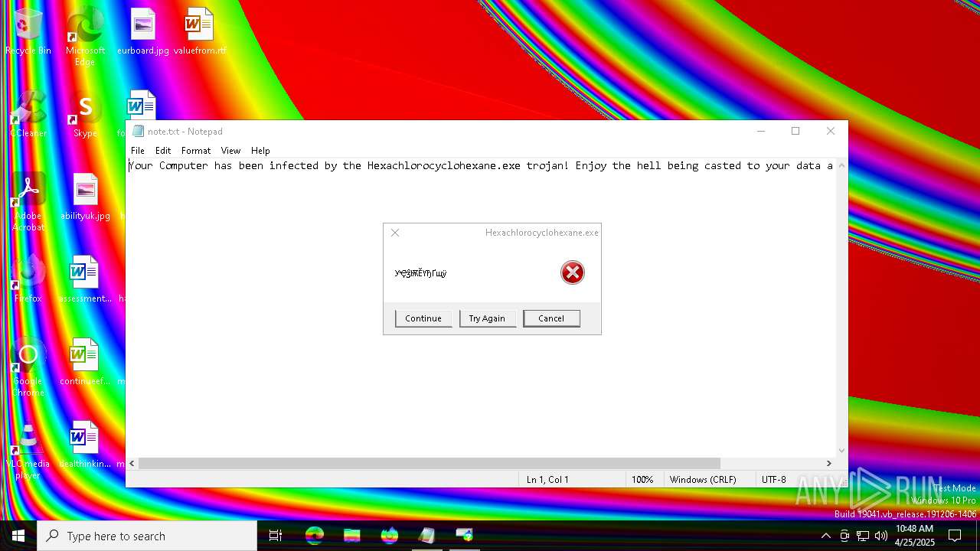Screen dimensions: 980x551
Task: Click the garbled dialog message text
Action: [x=420, y=273]
